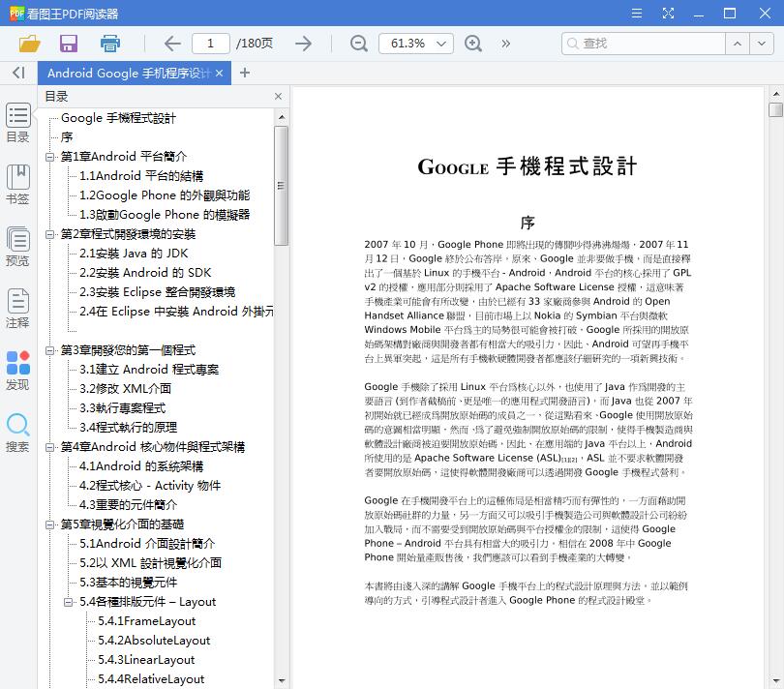Zoom out with the minus magnifier icon
The width and height of the screenshot is (784, 689).
click(x=357, y=44)
